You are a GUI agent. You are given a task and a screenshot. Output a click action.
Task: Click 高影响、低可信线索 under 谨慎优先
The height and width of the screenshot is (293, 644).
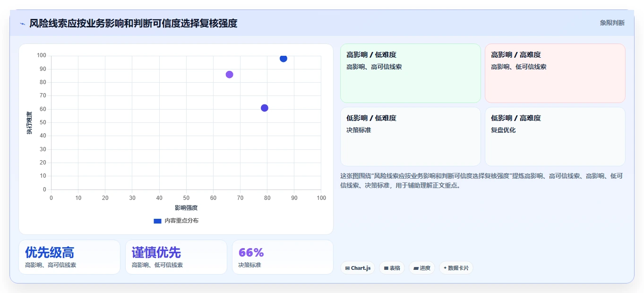click(157, 265)
